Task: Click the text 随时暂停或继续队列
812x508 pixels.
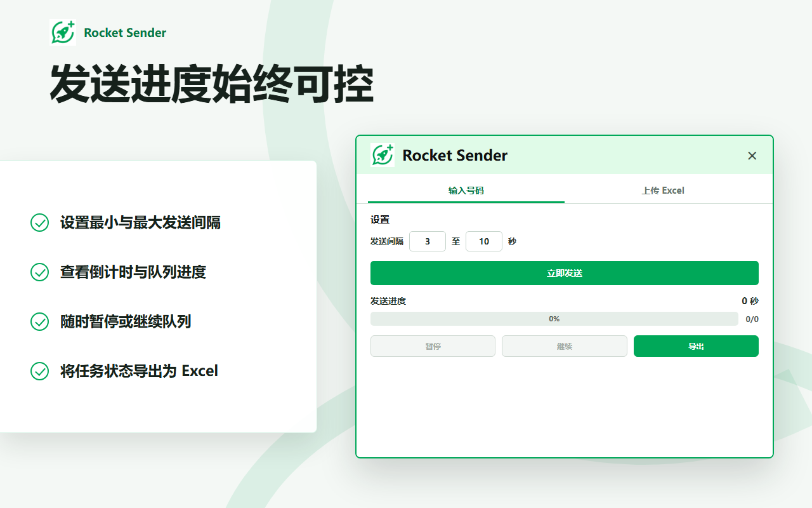Action: point(126,321)
